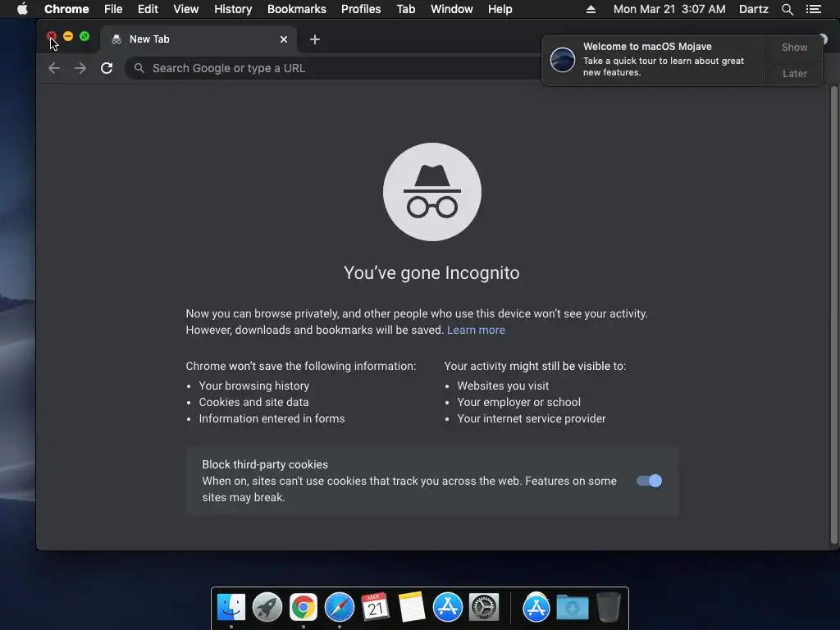840x630 pixels.
Task: Open the Apple menu
Action: (22, 9)
